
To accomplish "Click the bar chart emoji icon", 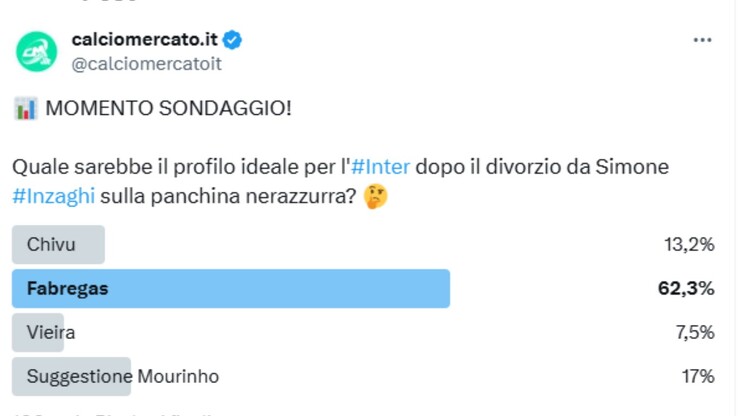I will [x=25, y=109].
